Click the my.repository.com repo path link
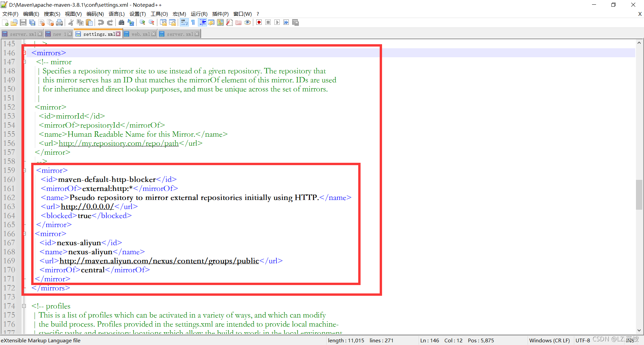Screen dimensions: 644x345 tap(119, 143)
